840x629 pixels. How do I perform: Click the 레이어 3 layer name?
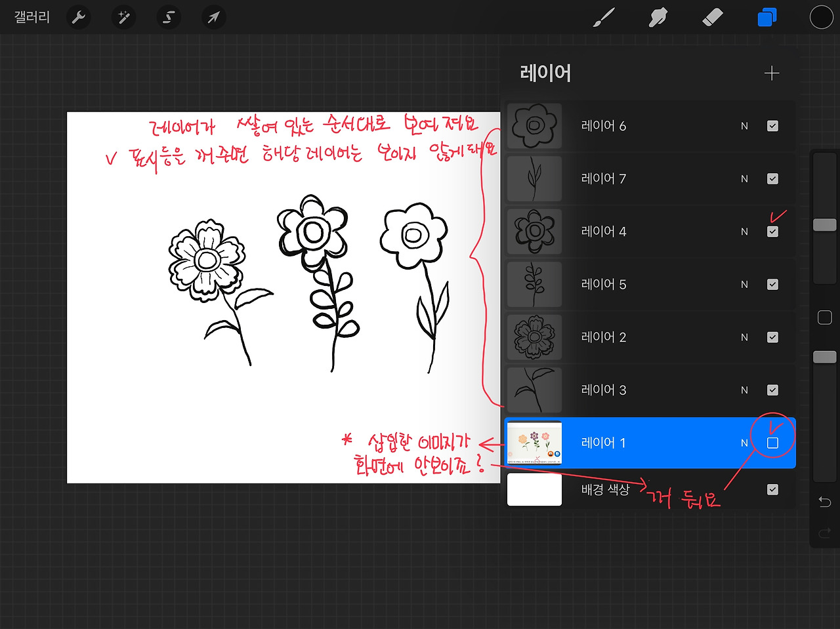click(x=604, y=390)
